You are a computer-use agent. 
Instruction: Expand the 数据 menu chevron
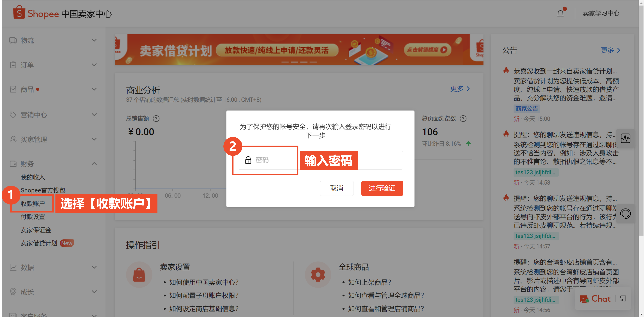(94, 267)
